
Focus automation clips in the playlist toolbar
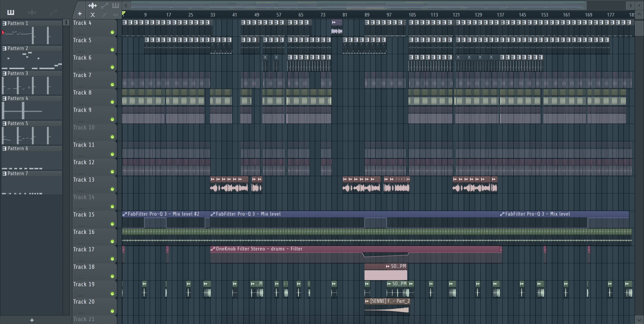pos(104,5)
